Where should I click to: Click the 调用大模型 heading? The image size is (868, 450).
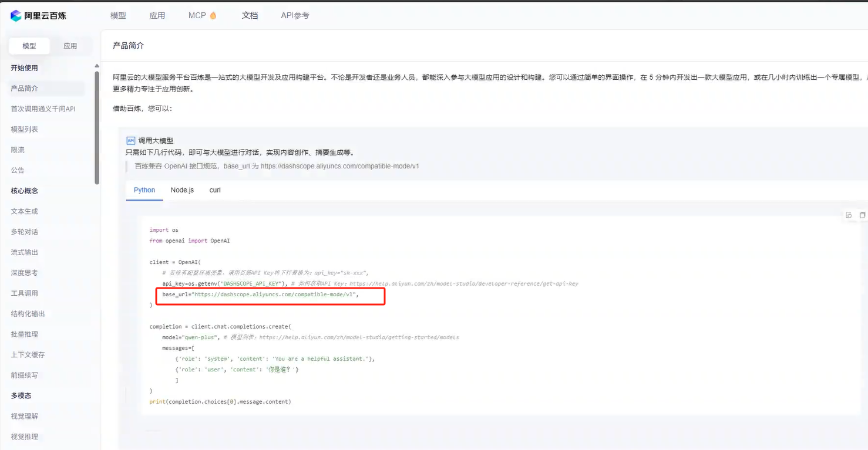[156, 141]
